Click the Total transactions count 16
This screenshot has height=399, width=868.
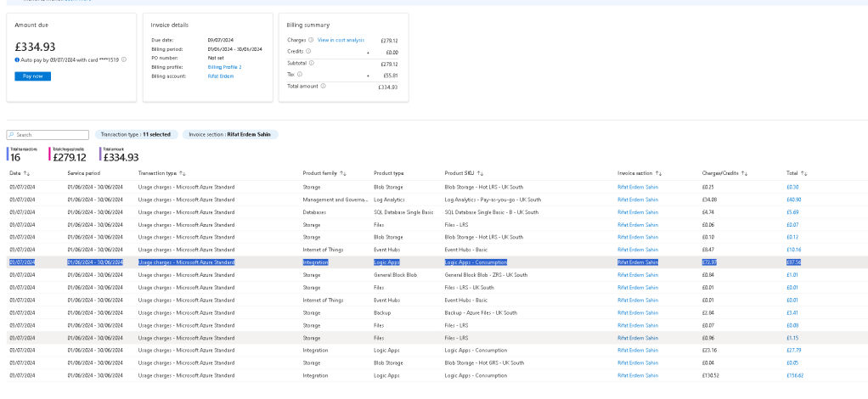[15, 158]
